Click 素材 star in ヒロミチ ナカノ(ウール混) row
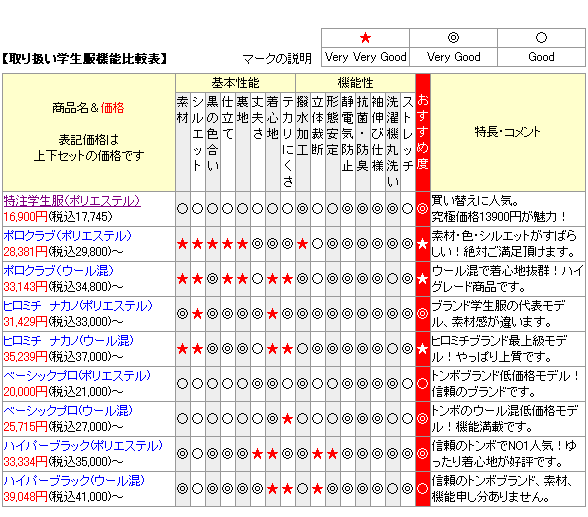This screenshot has width=588, height=517. click(x=183, y=349)
